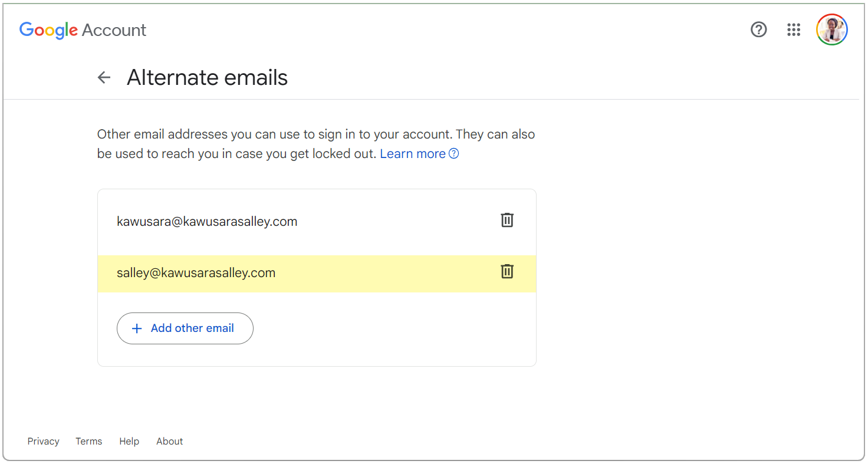Select the kawusara@kawusarasalley.com email row
This screenshot has height=464, width=868.
(x=317, y=222)
